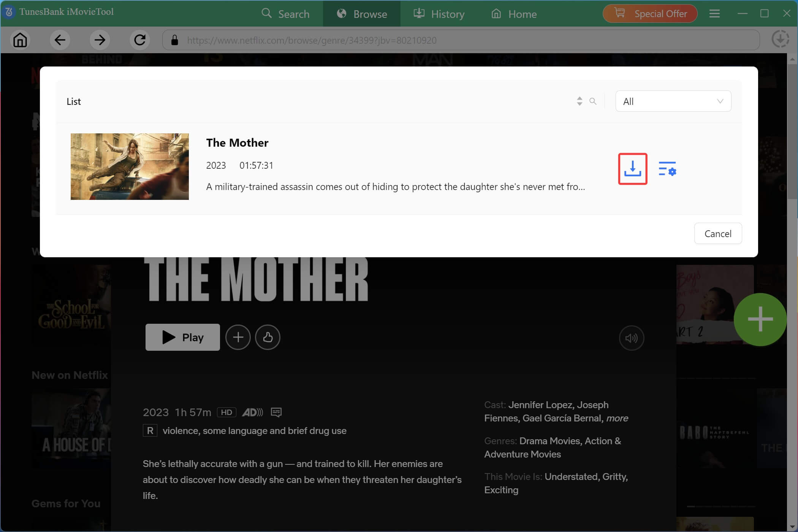Screen dimensions: 798x532
Task: Expand the more cast link
Action: click(617, 418)
